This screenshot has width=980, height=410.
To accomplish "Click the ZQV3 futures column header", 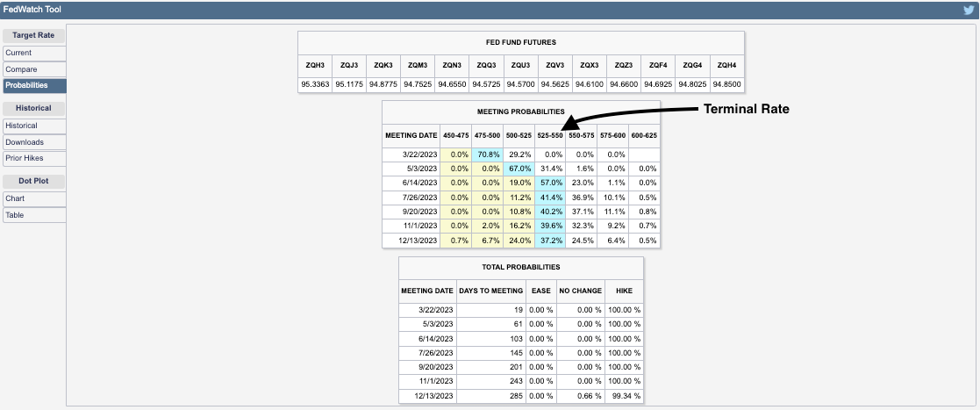I will [x=555, y=65].
